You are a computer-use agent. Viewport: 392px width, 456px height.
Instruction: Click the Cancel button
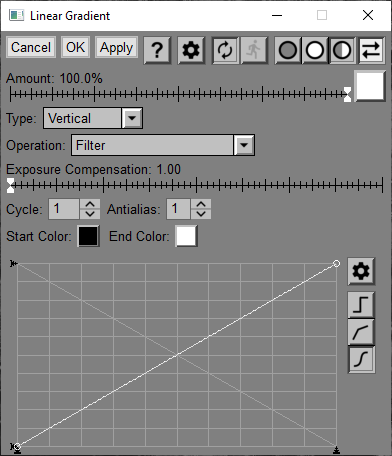31,47
